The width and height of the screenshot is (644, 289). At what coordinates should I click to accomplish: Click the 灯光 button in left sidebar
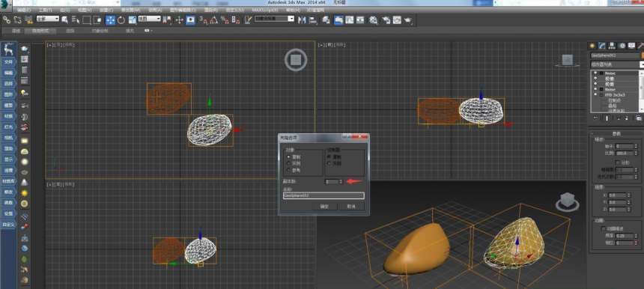coord(9,127)
